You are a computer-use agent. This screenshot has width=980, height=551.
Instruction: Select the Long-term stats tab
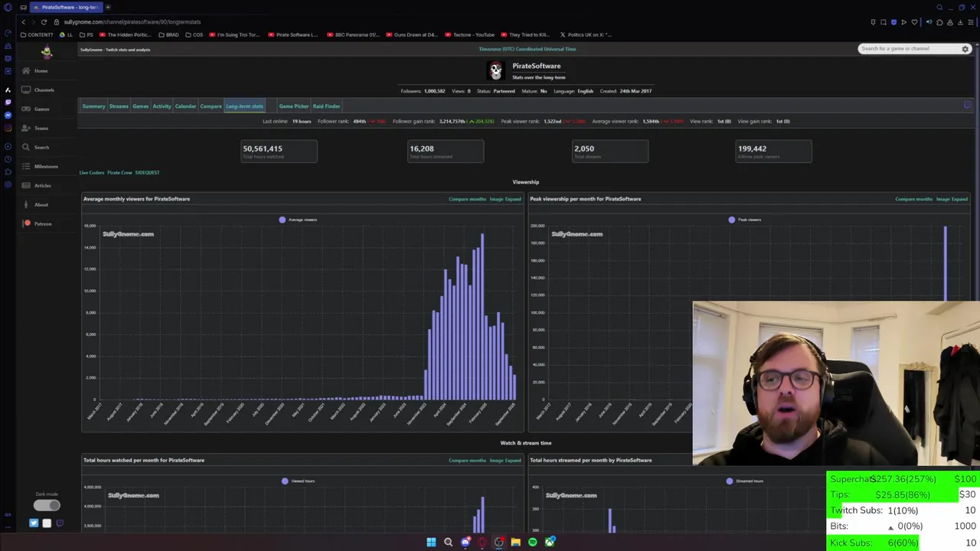coord(244,106)
